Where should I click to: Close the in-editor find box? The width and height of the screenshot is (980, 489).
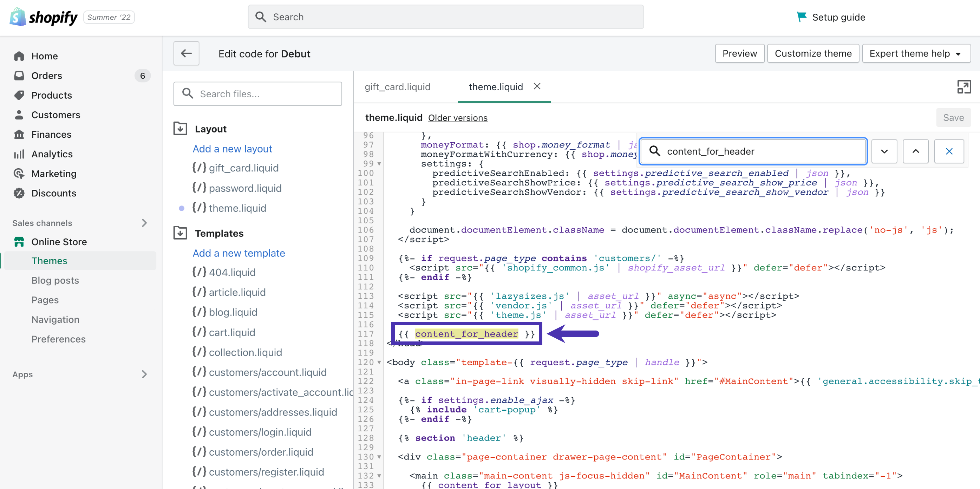tap(949, 151)
